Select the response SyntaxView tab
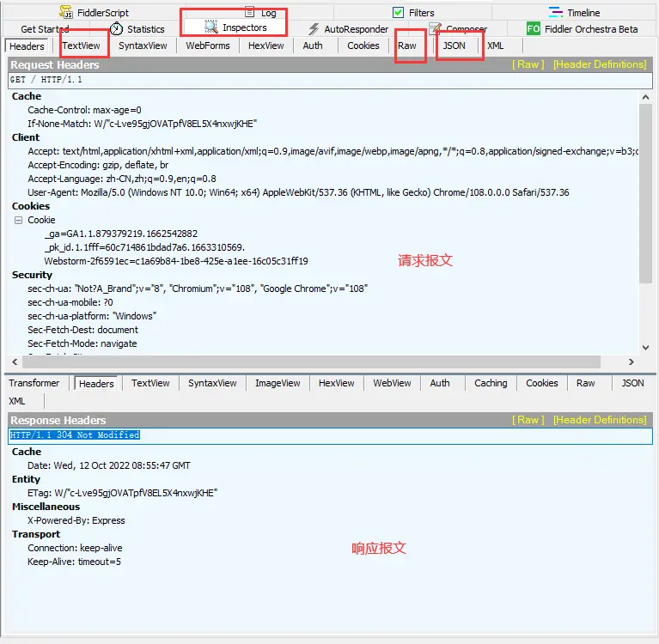The height and width of the screenshot is (644, 659). (212, 383)
